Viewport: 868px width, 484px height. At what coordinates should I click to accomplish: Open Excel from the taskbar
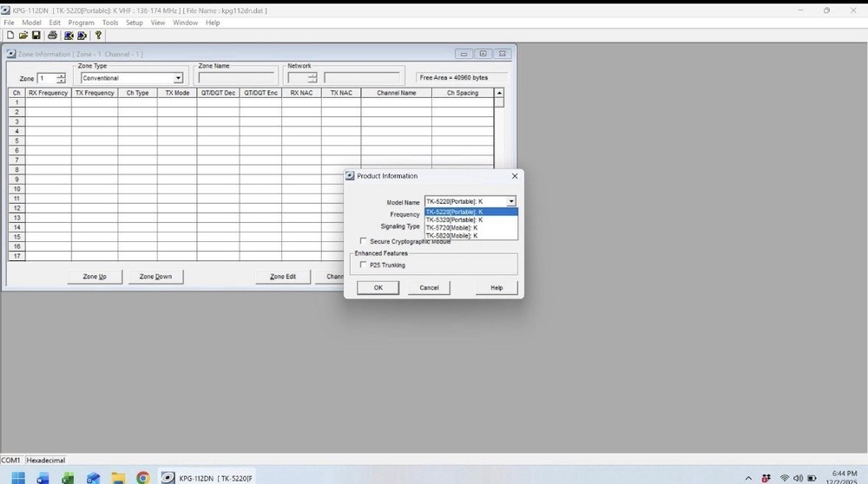tap(68, 478)
